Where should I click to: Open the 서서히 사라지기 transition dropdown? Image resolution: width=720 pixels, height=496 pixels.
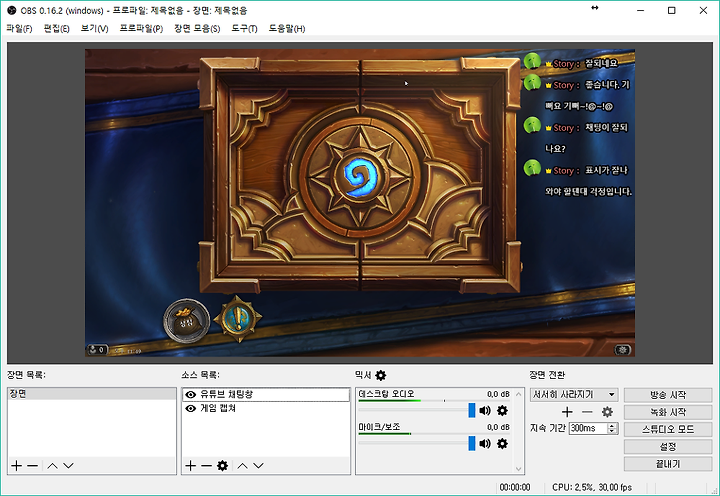pos(574,395)
